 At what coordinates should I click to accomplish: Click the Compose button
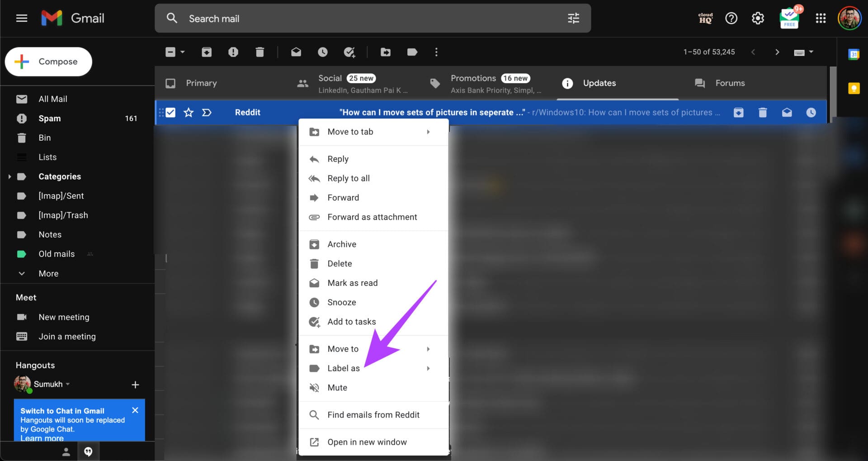coord(48,62)
